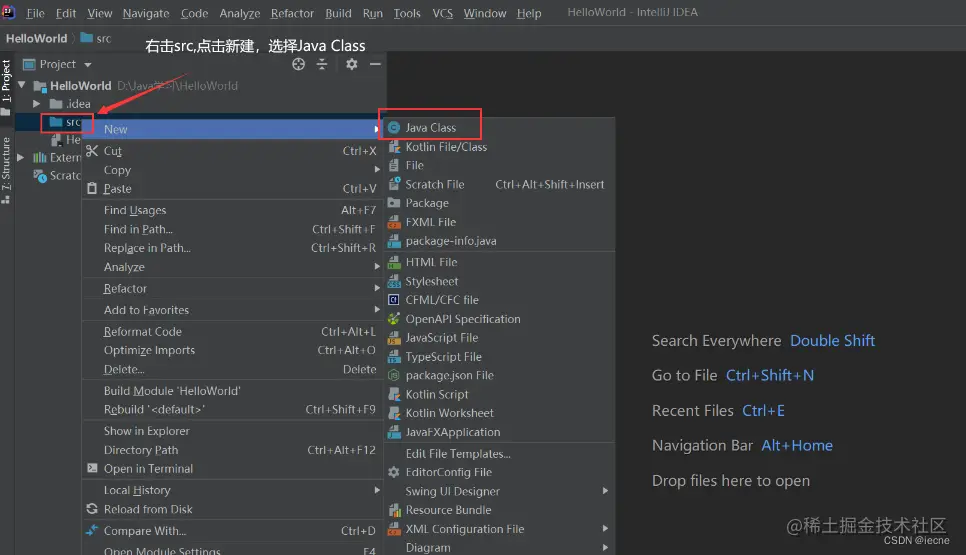Click the OpenAPI Specification icon
Image resolution: width=966 pixels, height=555 pixels.
(394, 319)
